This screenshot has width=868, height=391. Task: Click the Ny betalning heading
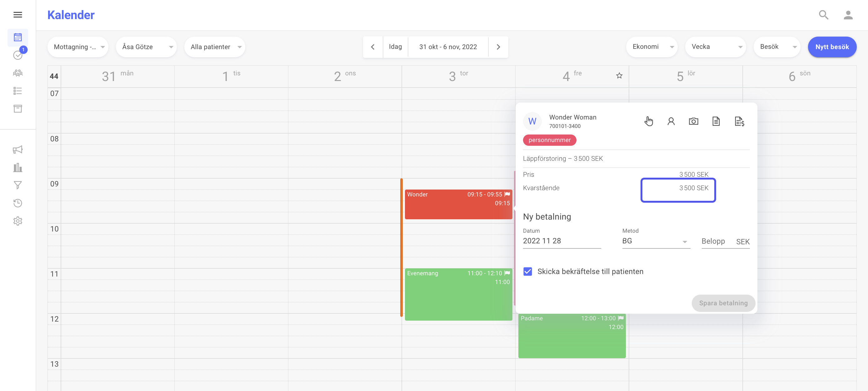(x=547, y=216)
